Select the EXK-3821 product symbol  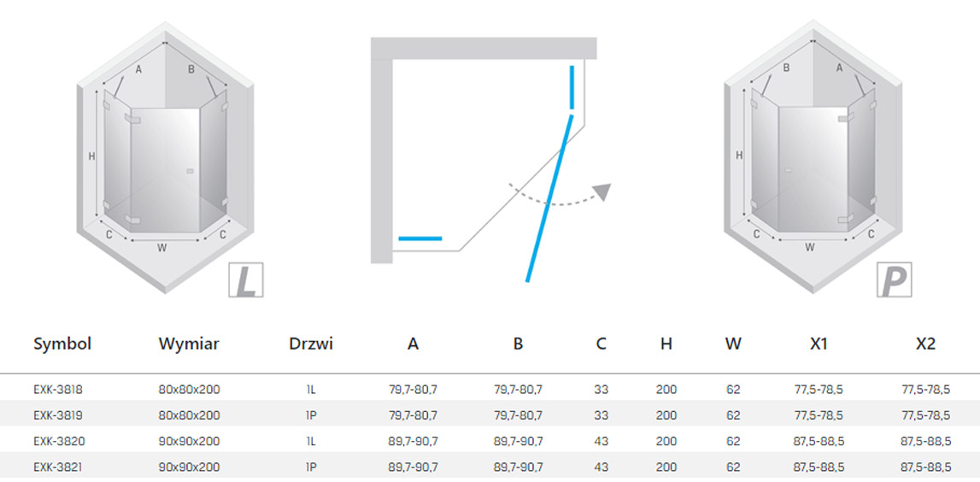tap(58, 467)
